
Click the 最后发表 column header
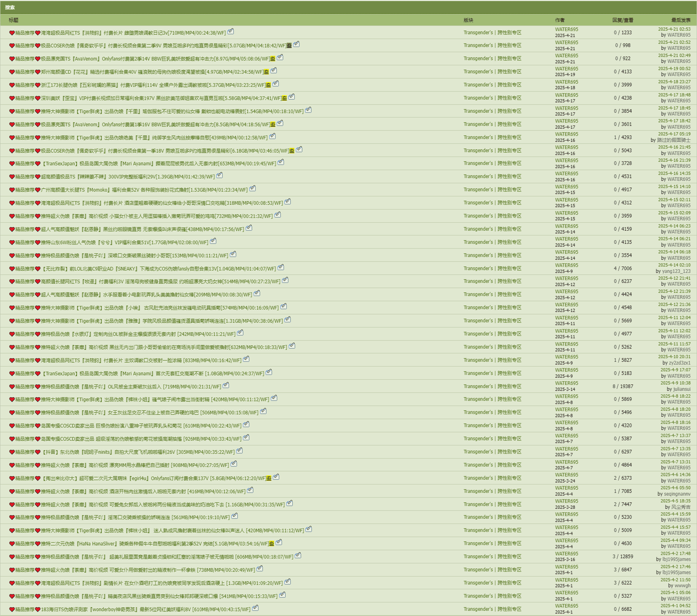coord(681,20)
